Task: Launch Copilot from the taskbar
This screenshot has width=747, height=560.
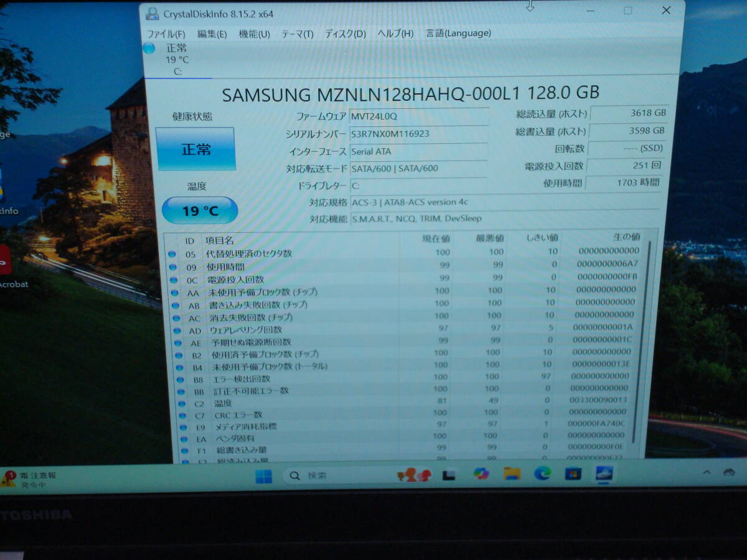Action: click(x=481, y=474)
